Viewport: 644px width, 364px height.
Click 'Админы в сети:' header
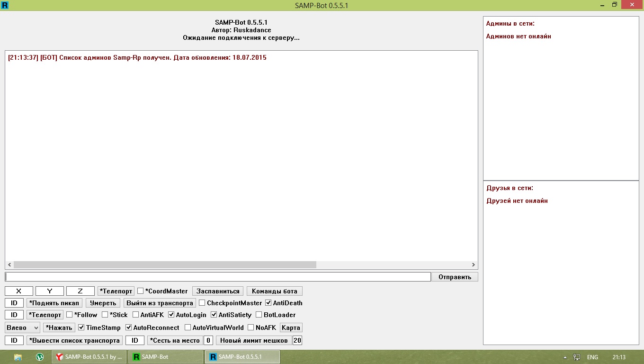pos(510,24)
